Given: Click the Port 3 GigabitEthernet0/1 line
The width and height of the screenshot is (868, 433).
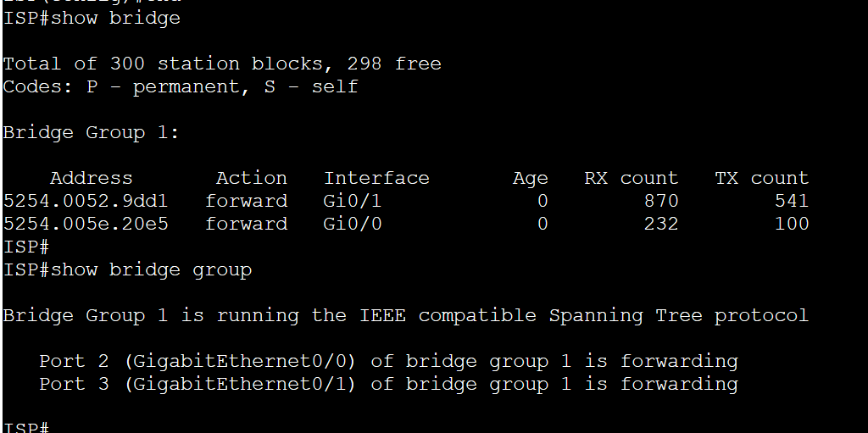Looking at the screenshot, I should click(x=388, y=384).
